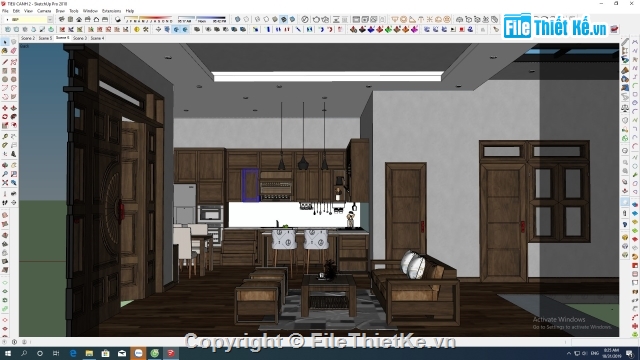Switch to Scene 4 tab
Screen dimensions: 640x360
point(97,38)
